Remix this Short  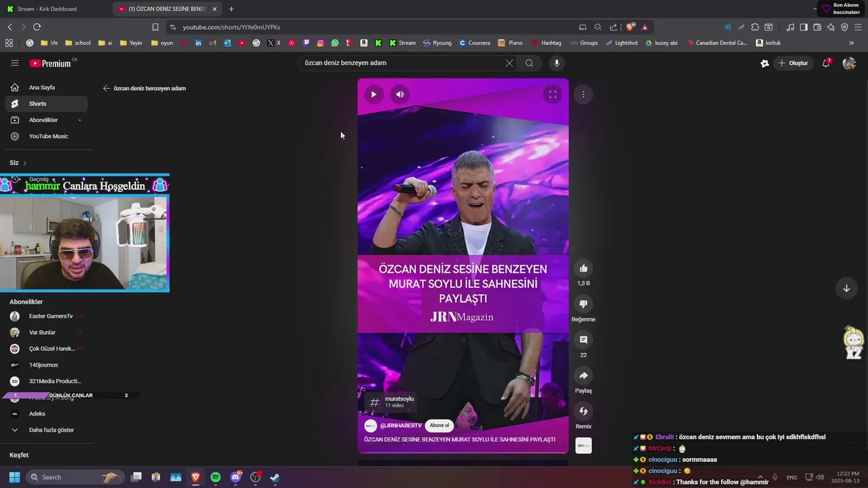pyautogui.click(x=583, y=411)
